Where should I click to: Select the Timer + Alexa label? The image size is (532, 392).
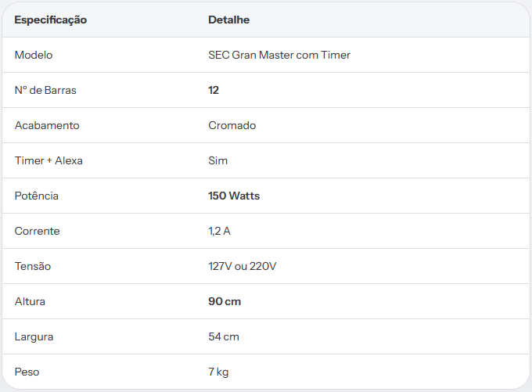pos(49,160)
